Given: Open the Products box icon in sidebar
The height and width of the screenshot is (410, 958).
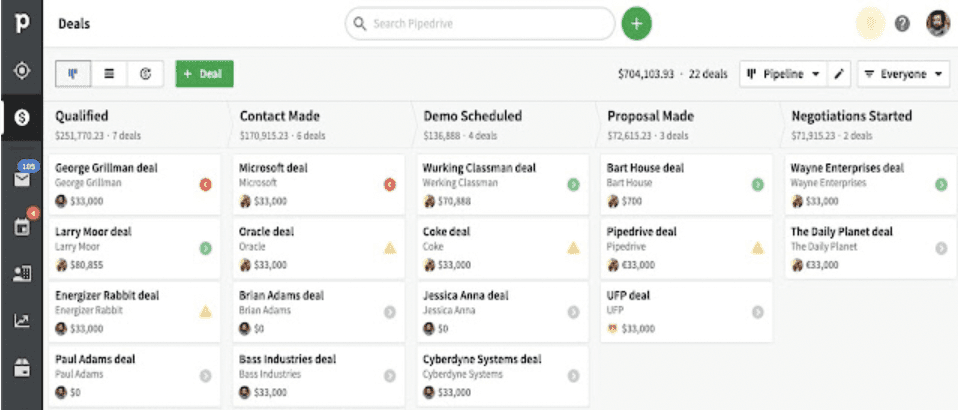Looking at the screenshot, I should (x=22, y=368).
